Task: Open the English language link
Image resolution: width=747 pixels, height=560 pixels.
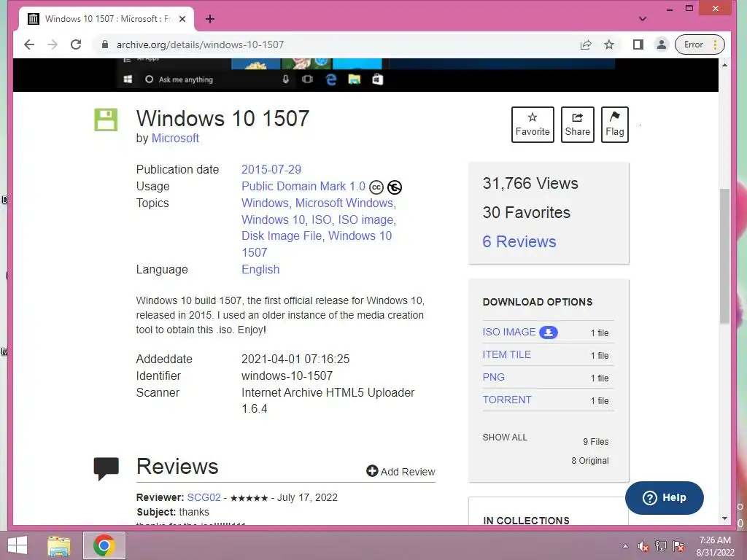Action: 260,270
